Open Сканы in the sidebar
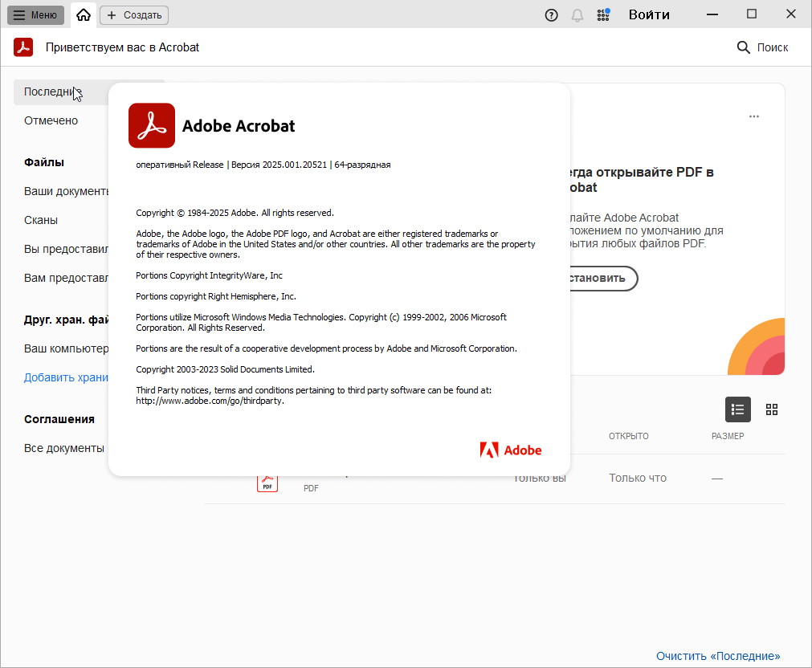The height and width of the screenshot is (668, 812). pyautogui.click(x=41, y=220)
